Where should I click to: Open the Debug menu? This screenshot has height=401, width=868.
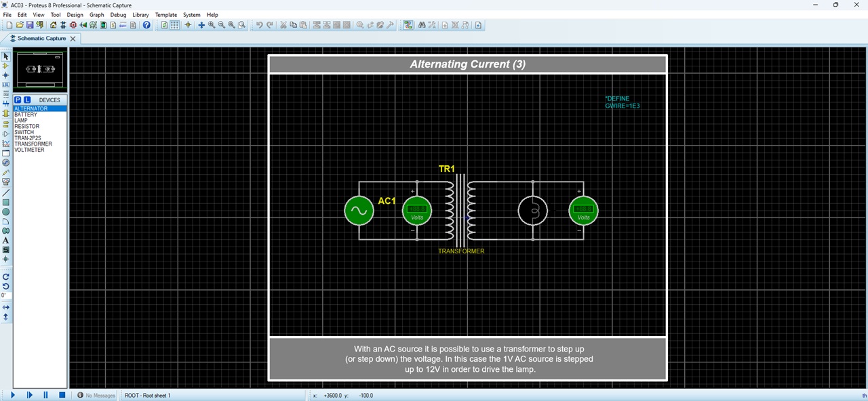(118, 14)
